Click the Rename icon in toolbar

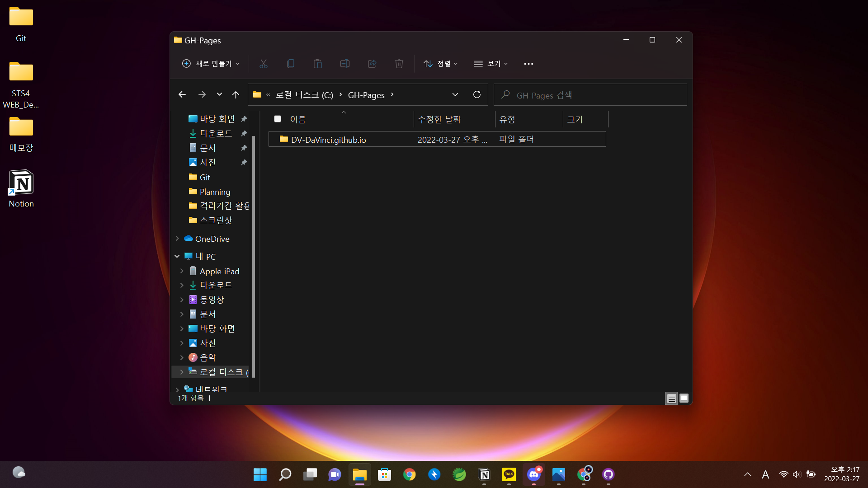tap(345, 64)
